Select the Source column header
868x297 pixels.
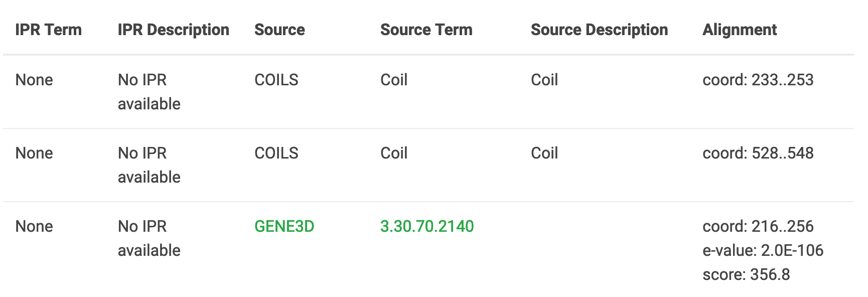(279, 30)
